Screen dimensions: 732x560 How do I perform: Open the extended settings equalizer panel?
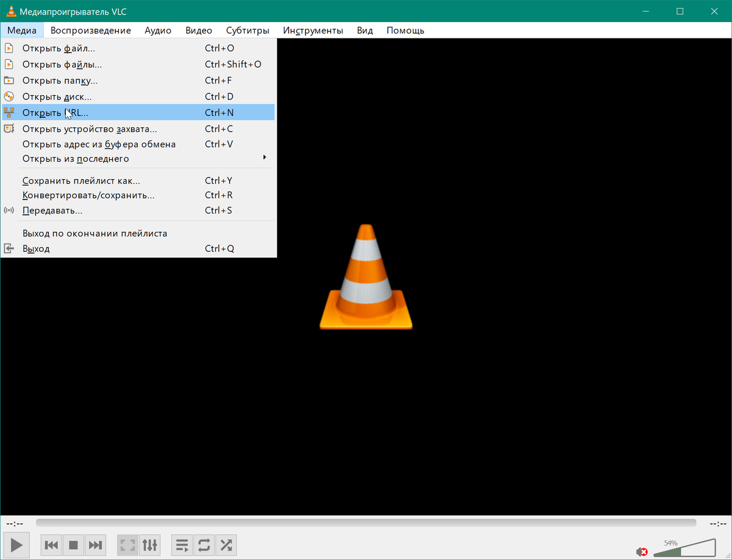pyautogui.click(x=149, y=545)
